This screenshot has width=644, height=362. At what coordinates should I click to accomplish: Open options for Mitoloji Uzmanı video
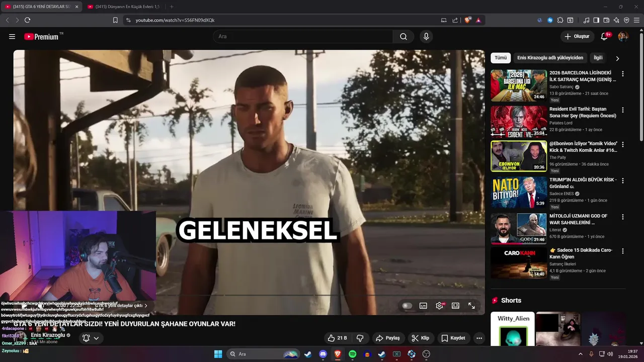(x=623, y=217)
